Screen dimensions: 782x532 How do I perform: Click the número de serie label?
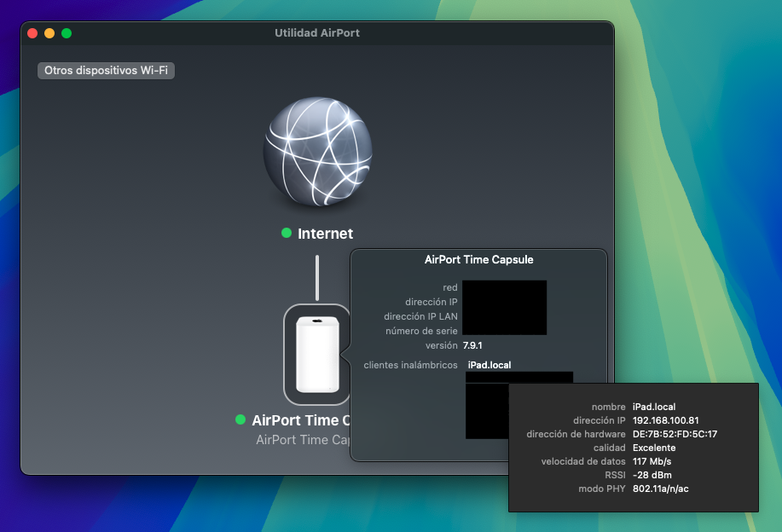click(x=421, y=331)
